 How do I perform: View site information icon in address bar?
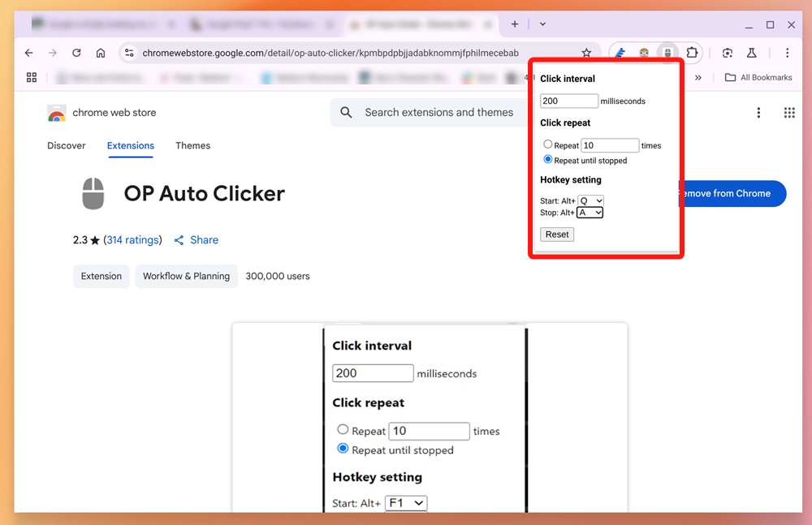(129, 53)
